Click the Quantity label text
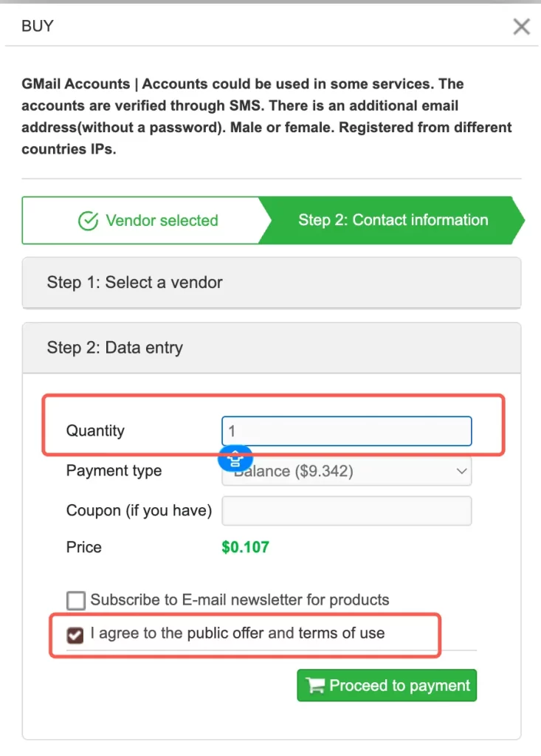541x756 pixels. click(95, 431)
